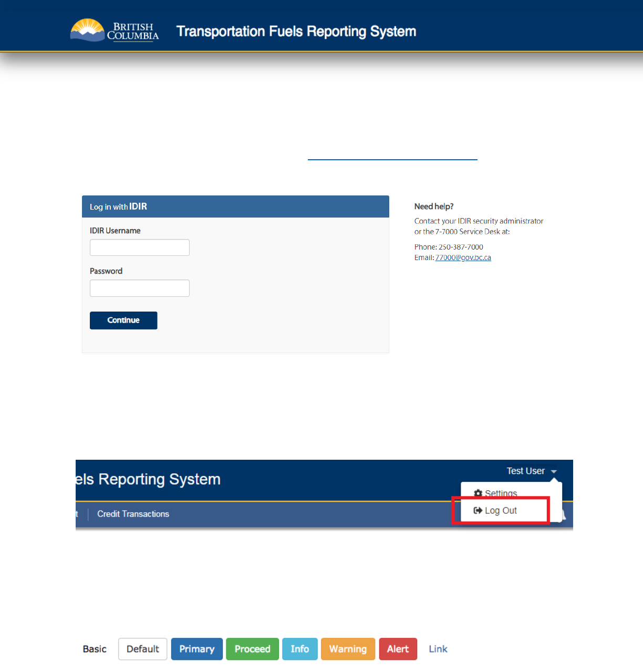
Task: Click the blue Primary button
Action: coord(197,649)
